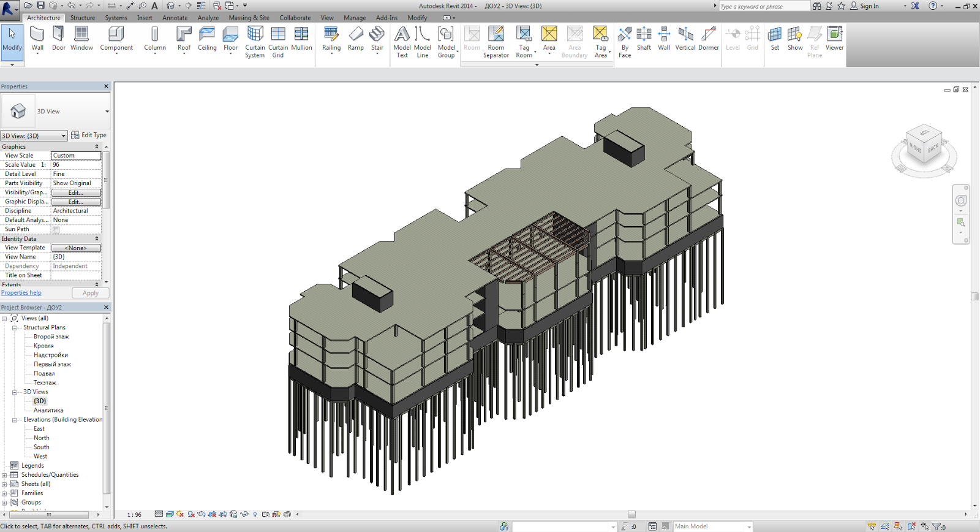Open the Exchange Apps X icon
Image resolution: width=980 pixels, height=532 pixels.
[x=915, y=6]
